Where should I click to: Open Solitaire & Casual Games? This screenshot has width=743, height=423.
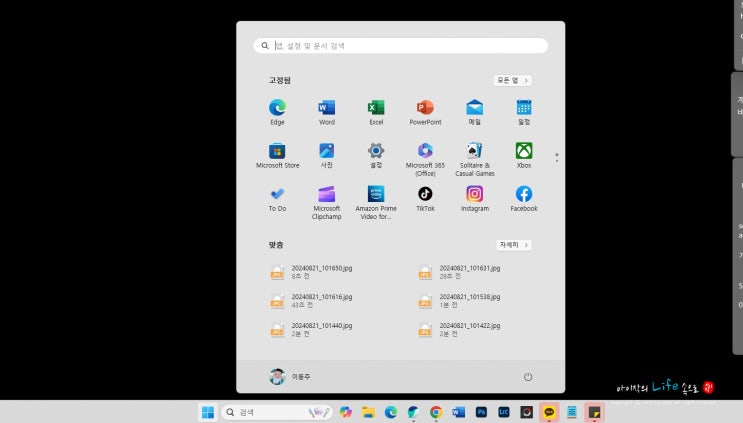474,159
